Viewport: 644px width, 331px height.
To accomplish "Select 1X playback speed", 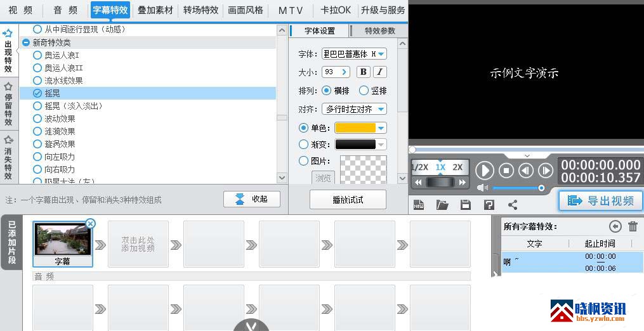I will 440,167.
